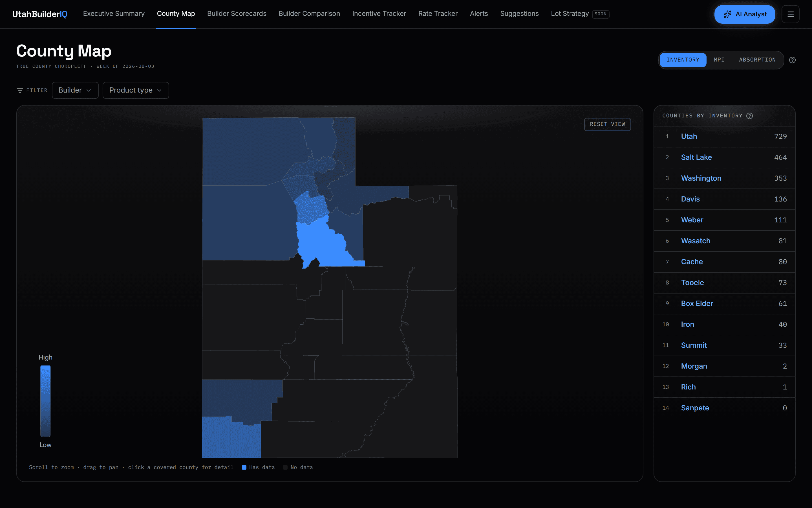Viewport: 812px width, 508px height.
Task: Switch metric to Inventory
Action: click(x=683, y=60)
